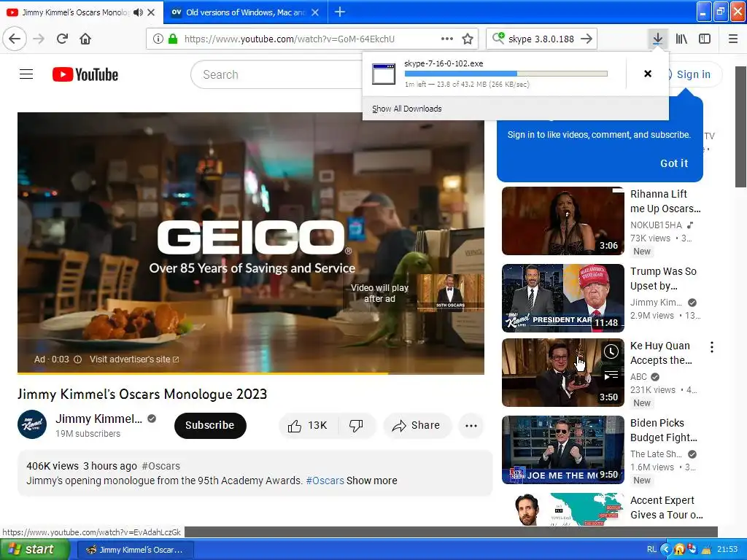Open Accent Expert Gives a Tour video
Image resolution: width=747 pixels, height=560 pixels.
coord(562,510)
